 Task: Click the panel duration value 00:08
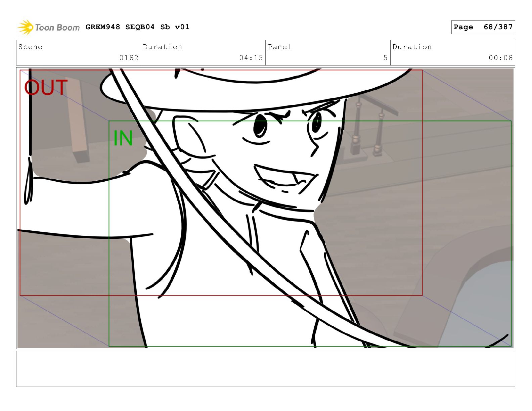[501, 58]
